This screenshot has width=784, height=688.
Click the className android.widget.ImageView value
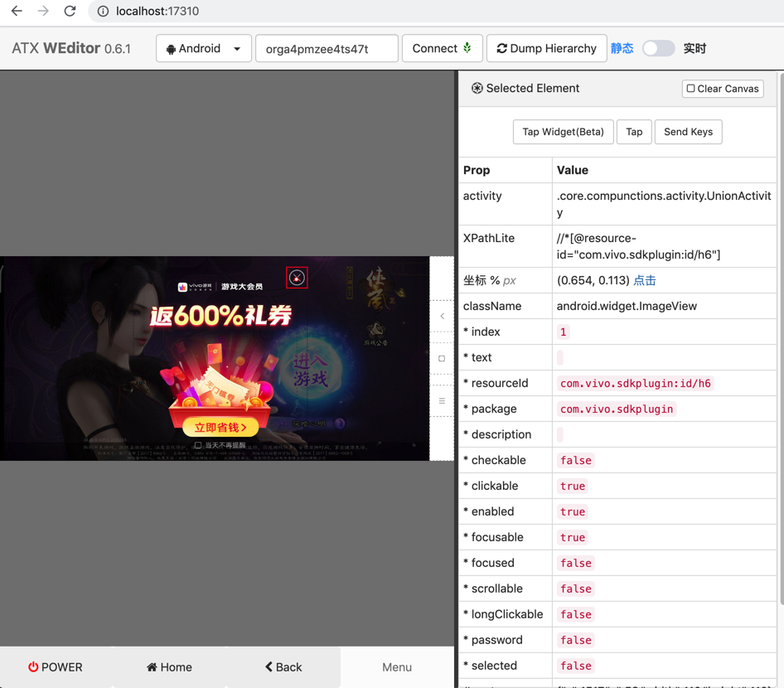click(x=627, y=306)
